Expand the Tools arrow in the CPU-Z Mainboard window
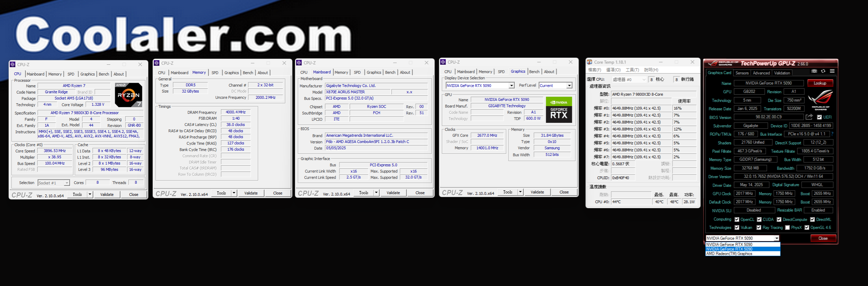This screenshot has width=868, height=286. click(376, 193)
